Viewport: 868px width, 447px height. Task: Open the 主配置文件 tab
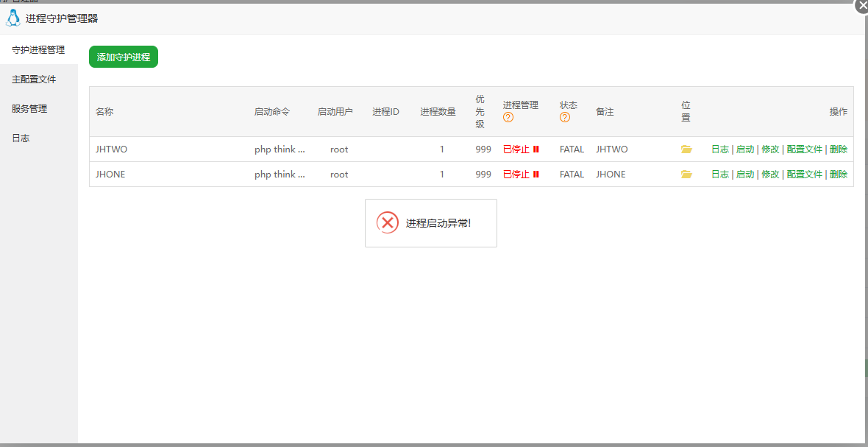(x=34, y=80)
